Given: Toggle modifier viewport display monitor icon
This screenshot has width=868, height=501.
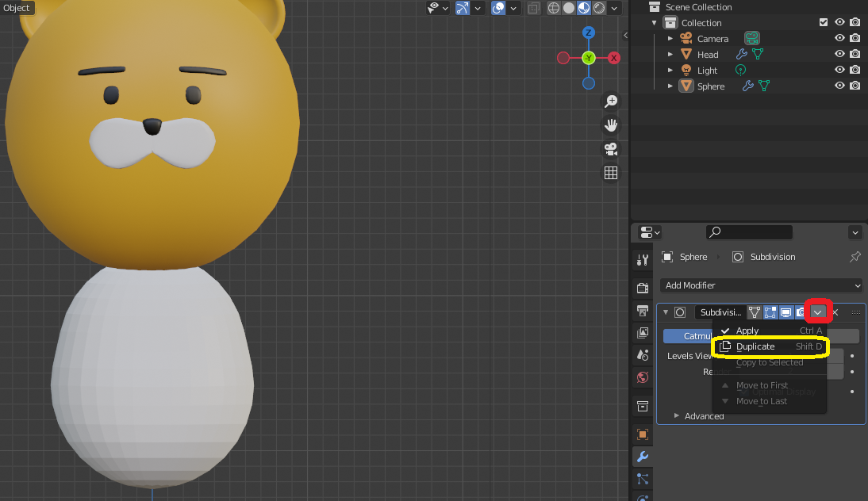Looking at the screenshot, I should 785,312.
